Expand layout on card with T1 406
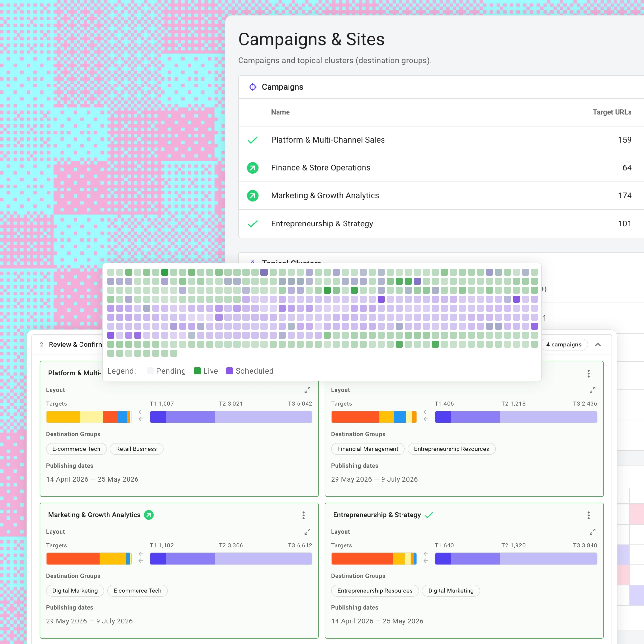 592,390
